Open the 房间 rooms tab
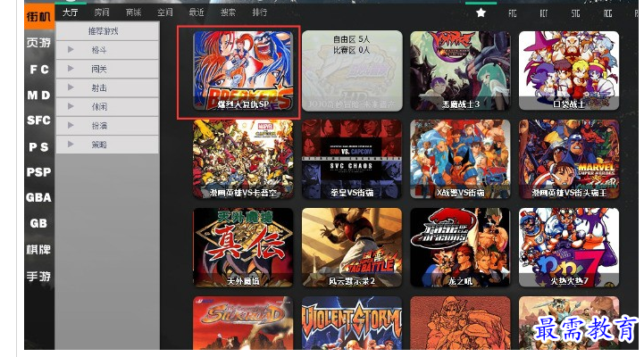644x357 pixels. pyautogui.click(x=102, y=12)
